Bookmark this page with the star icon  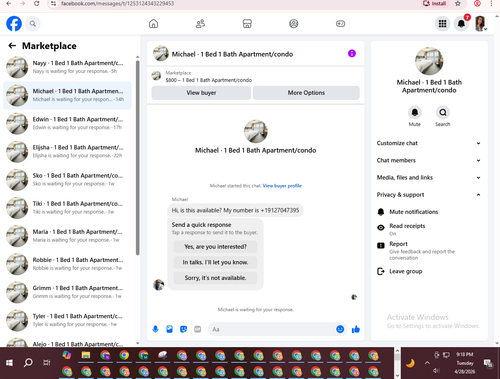(458, 4)
